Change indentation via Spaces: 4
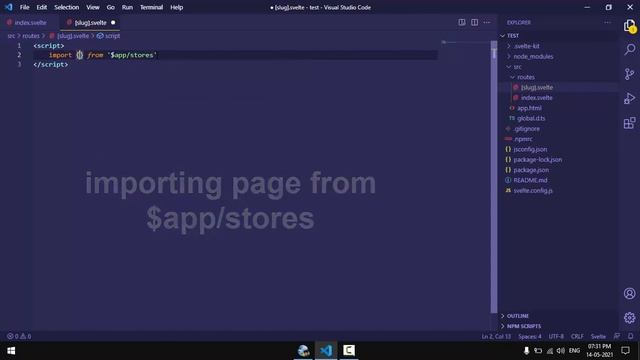The image size is (640, 360). coord(530,336)
